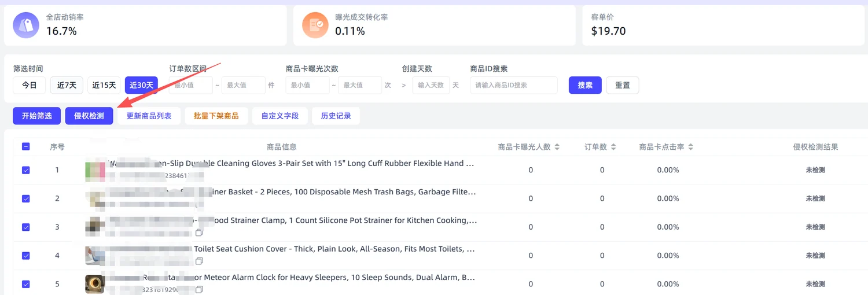Copy product ID of Meteor Alarm Clock row
868x295 pixels.
click(199, 289)
